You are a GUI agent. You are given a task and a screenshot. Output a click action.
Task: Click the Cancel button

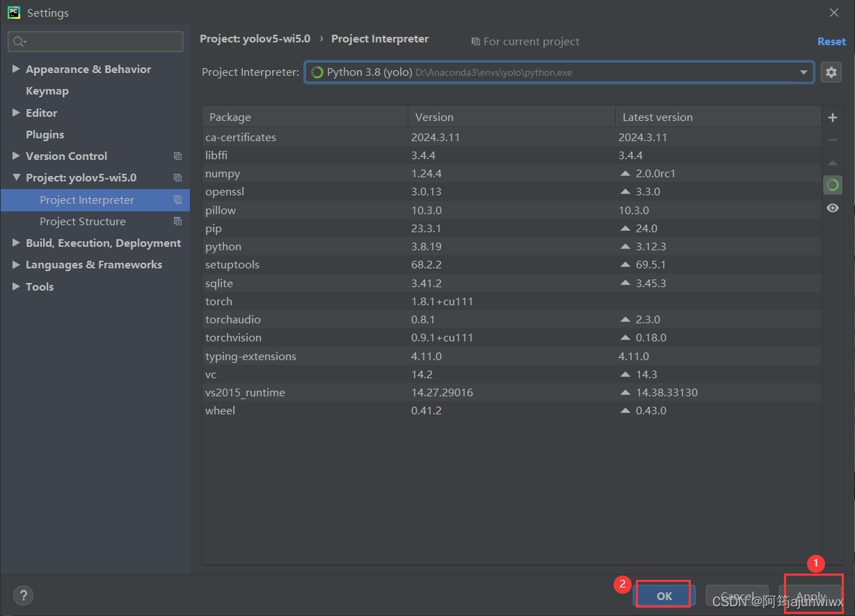(x=737, y=596)
